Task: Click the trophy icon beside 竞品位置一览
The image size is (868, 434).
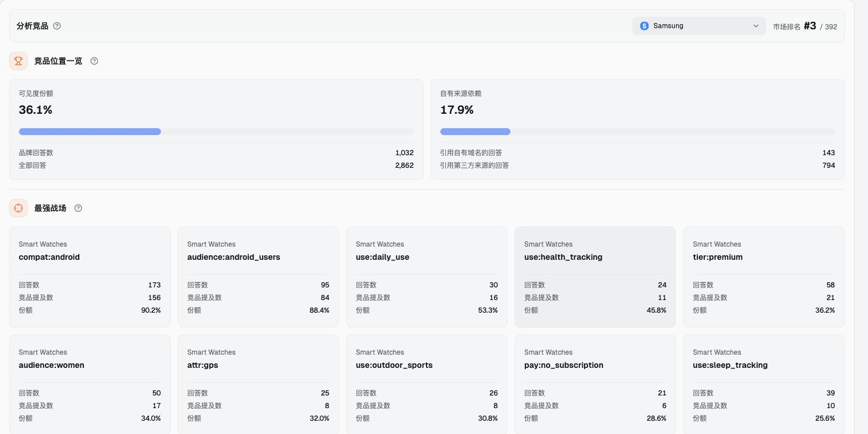Action: tap(18, 61)
